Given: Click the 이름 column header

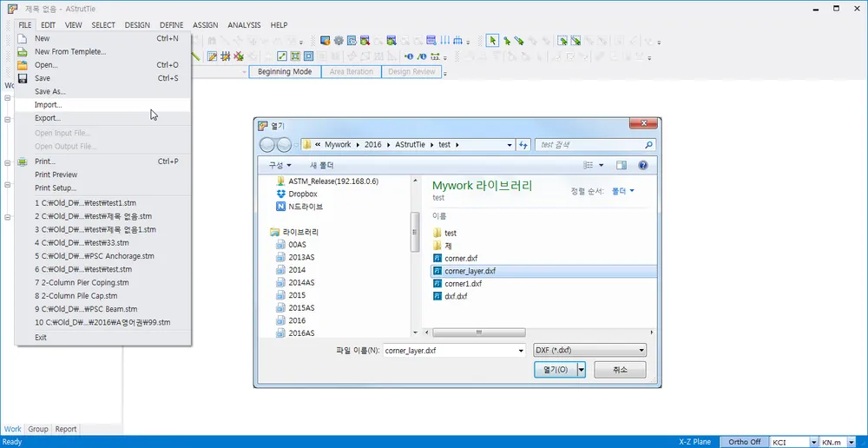Looking at the screenshot, I should pos(439,216).
